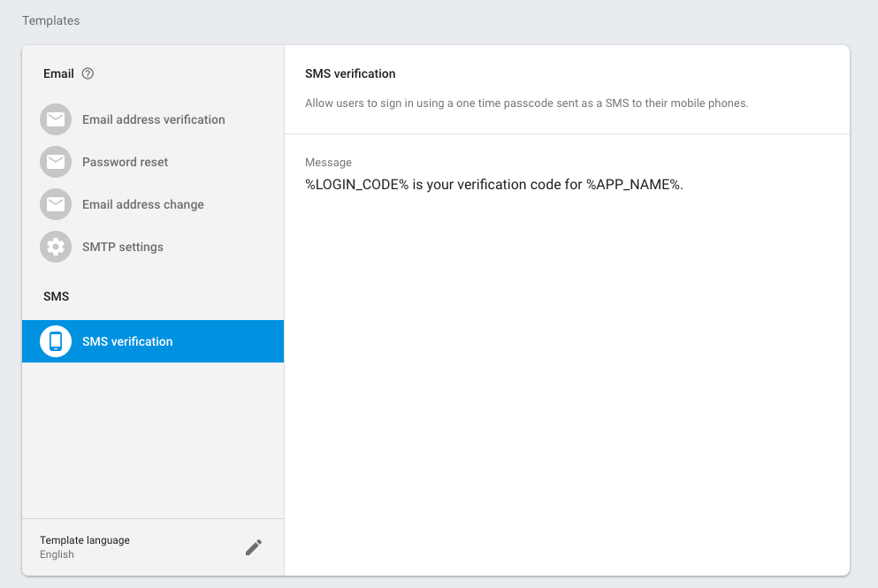This screenshot has width=878, height=588.
Task: Select the Email address change icon
Action: (55, 204)
